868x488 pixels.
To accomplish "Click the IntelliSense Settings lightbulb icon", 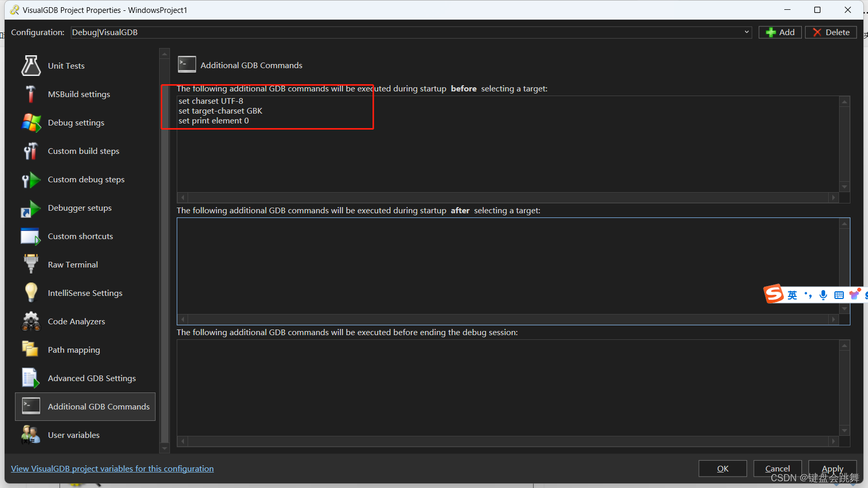I will (x=31, y=293).
